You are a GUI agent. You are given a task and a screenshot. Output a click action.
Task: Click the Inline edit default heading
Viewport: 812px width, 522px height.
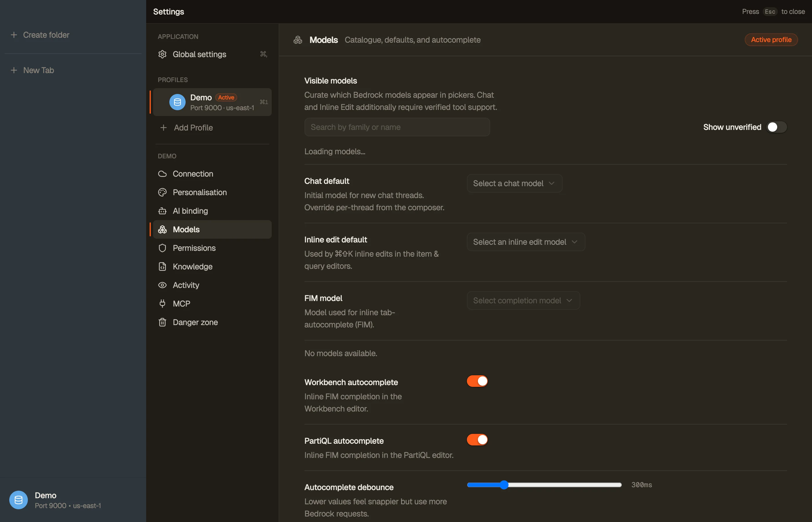click(336, 240)
